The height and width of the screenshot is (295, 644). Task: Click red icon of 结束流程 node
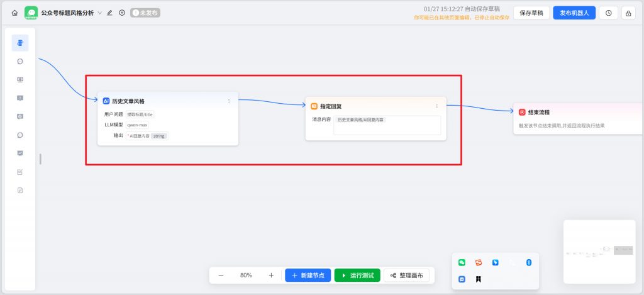point(522,112)
